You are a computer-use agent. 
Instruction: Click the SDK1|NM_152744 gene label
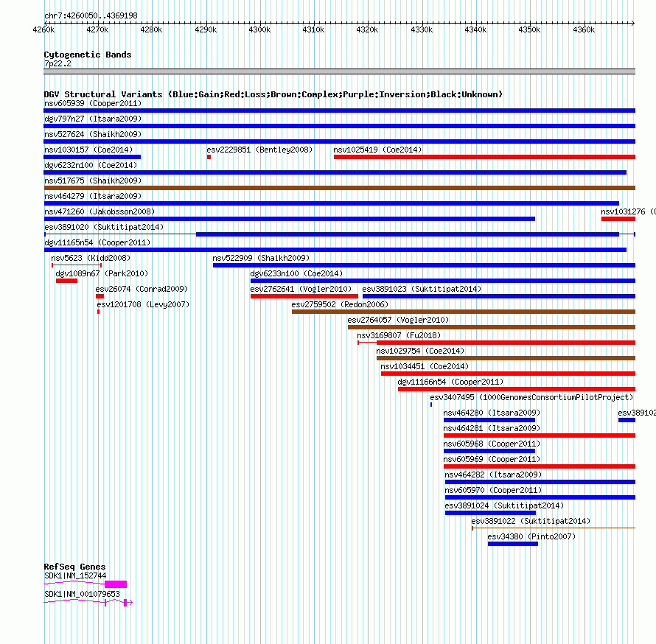(x=75, y=575)
